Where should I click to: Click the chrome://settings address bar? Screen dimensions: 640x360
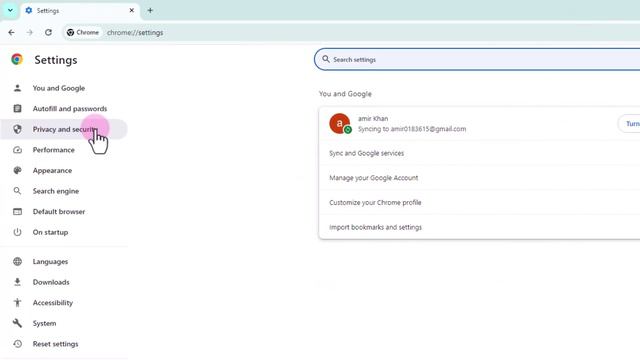coord(135,32)
